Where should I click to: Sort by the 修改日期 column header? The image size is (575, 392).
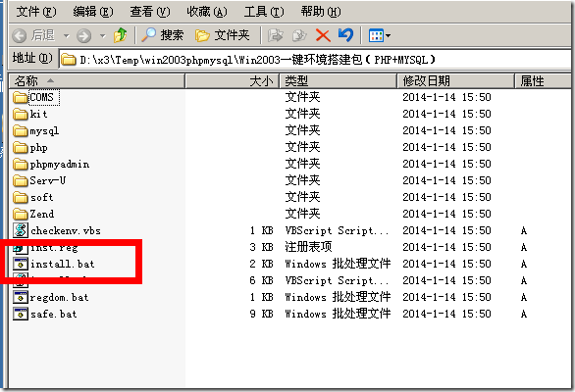[x=456, y=81]
